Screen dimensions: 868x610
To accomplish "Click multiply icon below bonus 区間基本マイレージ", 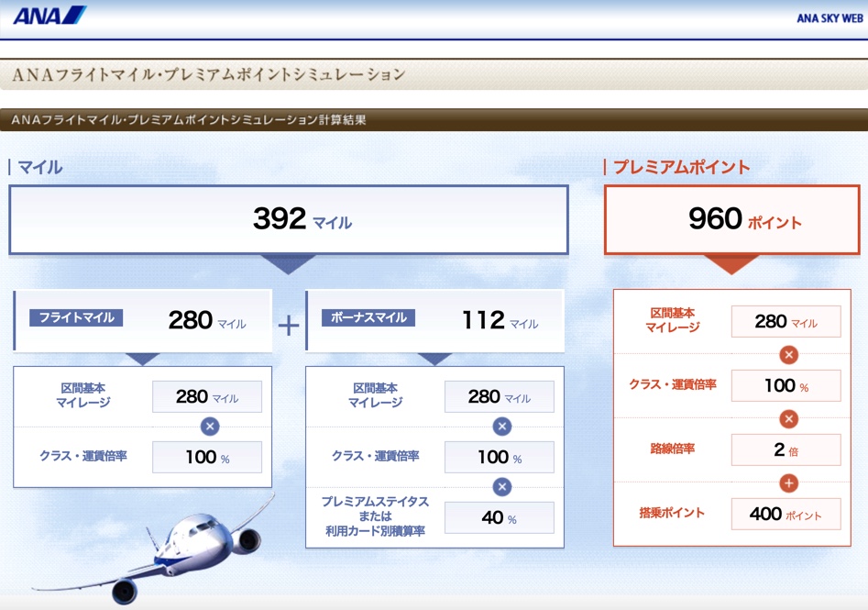I will (x=501, y=427).
